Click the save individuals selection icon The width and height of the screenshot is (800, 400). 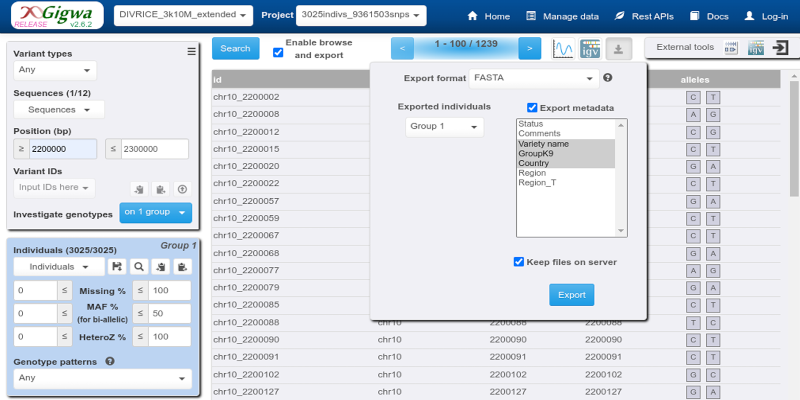click(x=116, y=266)
